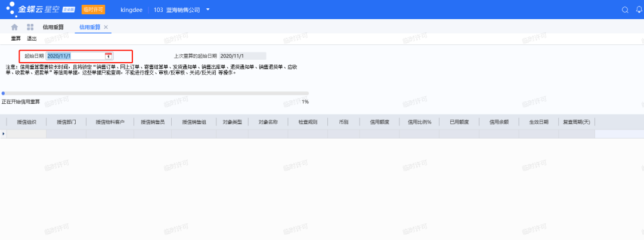
Task: Select the first grid row indicator arrow
Action: [4, 134]
